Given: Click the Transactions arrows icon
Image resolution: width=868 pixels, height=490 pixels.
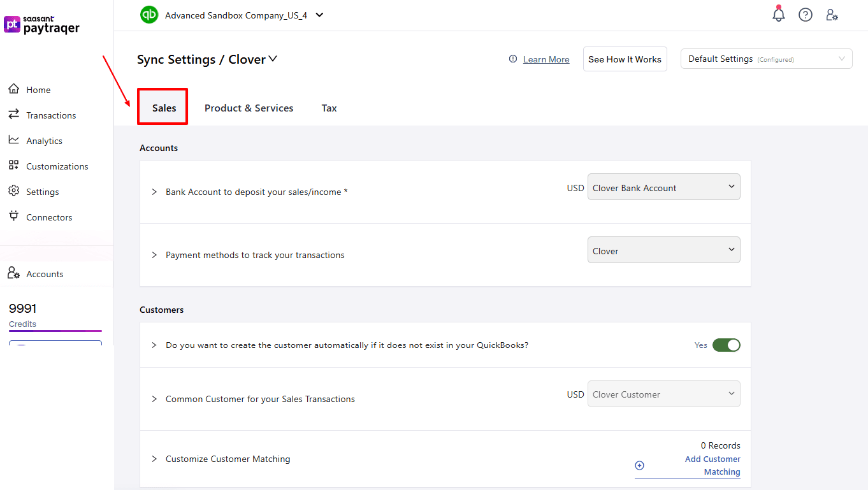Looking at the screenshot, I should [14, 115].
